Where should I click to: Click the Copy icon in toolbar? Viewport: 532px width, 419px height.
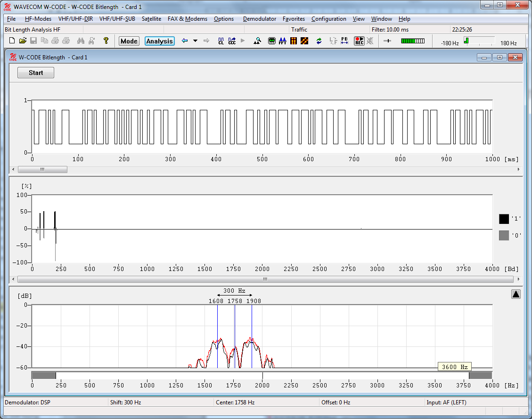pos(44,41)
